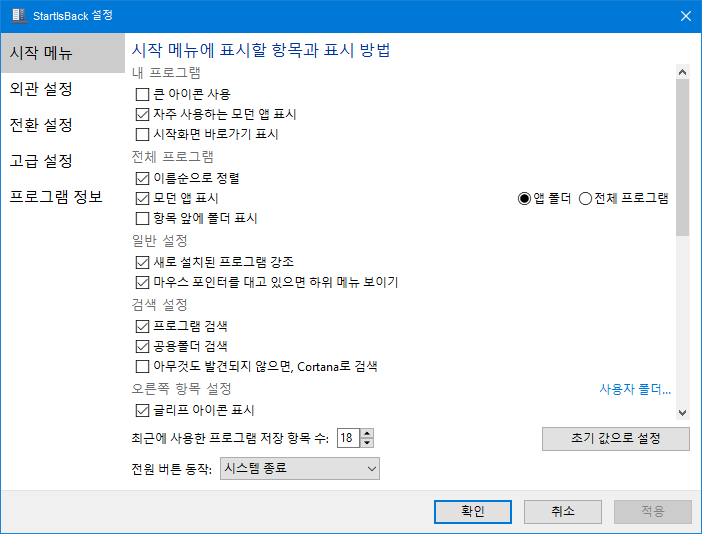Click the 내 프로그램 section heading
The height and width of the screenshot is (534, 702).
[166, 73]
